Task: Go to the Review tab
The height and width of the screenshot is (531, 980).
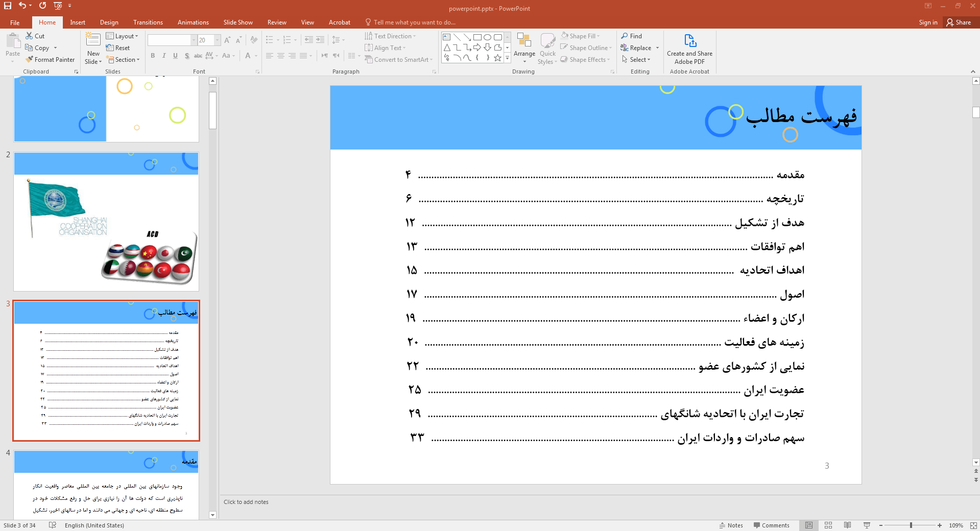Action: pyautogui.click(x=277, y=22)
